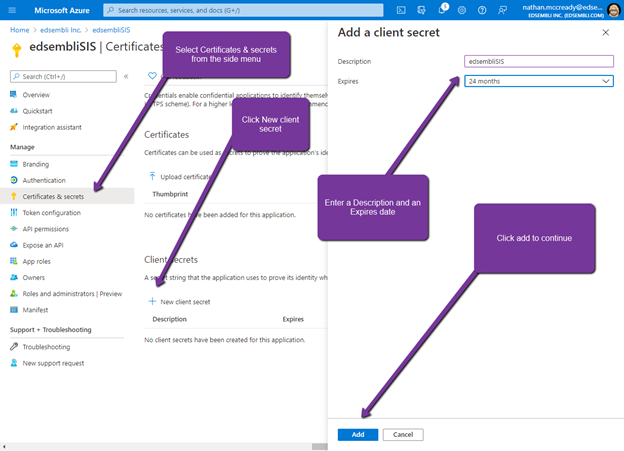Open the Azure portal hamburger menu
The image size is (624, 451).
(12, 10)
